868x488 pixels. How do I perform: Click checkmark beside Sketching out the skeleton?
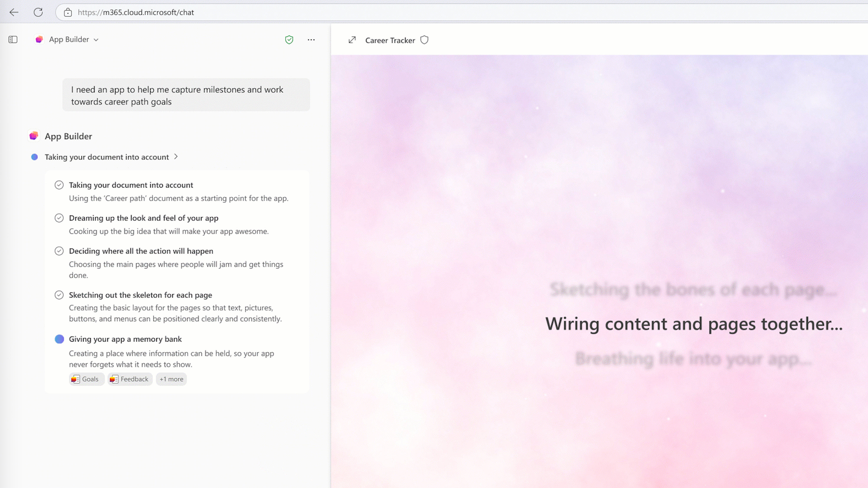[59, 295]
